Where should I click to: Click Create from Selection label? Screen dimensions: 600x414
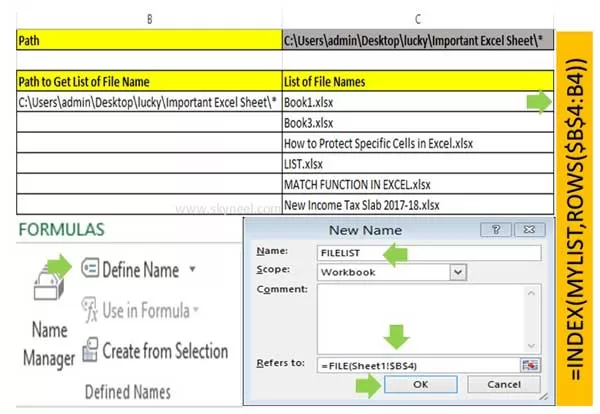pos(165,351)
